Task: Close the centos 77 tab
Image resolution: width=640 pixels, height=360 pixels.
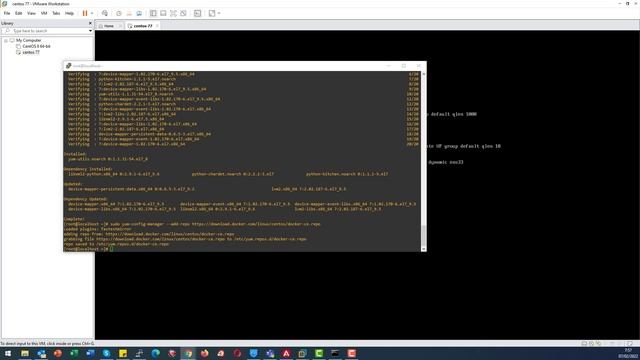Action: pos(157,26)
